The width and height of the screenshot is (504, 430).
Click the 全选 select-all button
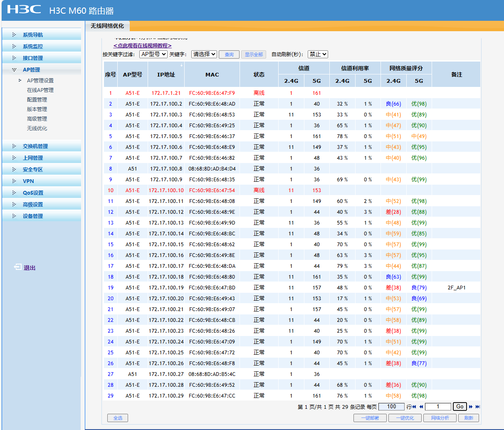pyautogui.click(x=118, y=418)
